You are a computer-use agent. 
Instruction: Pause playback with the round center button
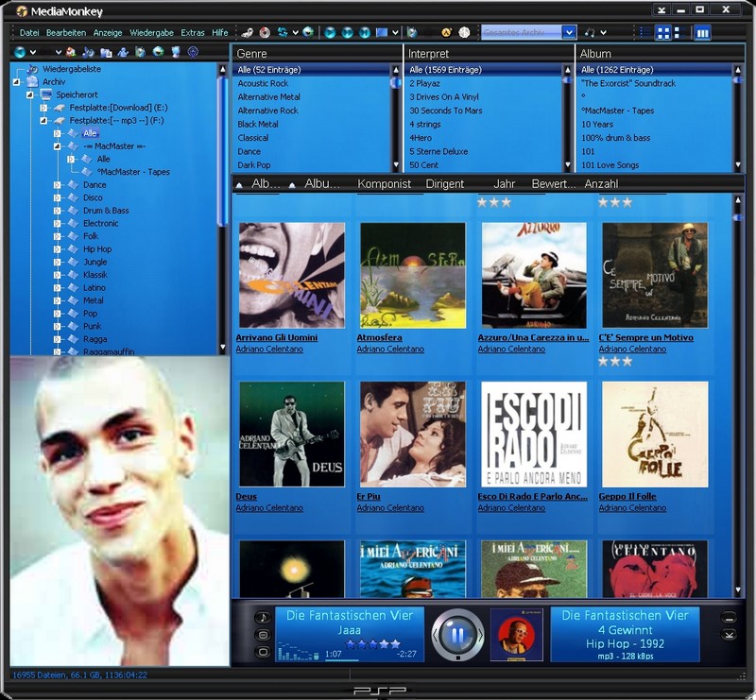pyautogui.click(x=457, y=635)
